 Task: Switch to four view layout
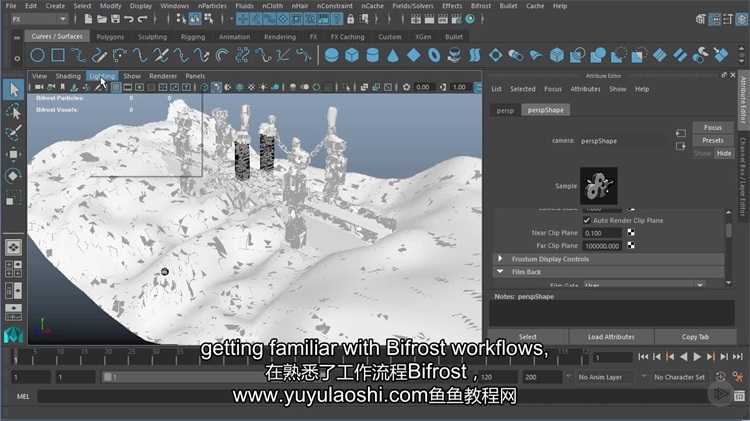[13, 269]
